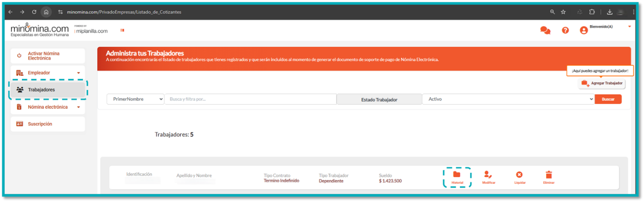This screenshot has height=202, width=644.
Task: Click the Agregar Trabajador button
Action: click(x=602, y=83)
